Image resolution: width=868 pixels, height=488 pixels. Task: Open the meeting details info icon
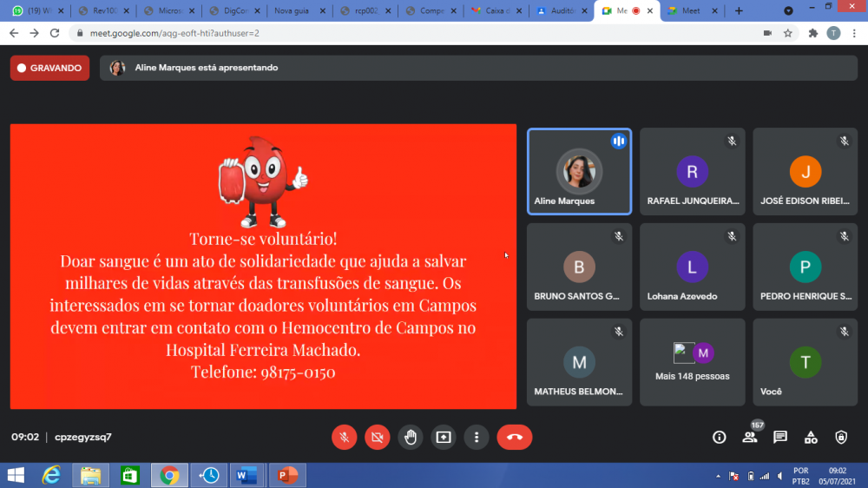point(719,438)
